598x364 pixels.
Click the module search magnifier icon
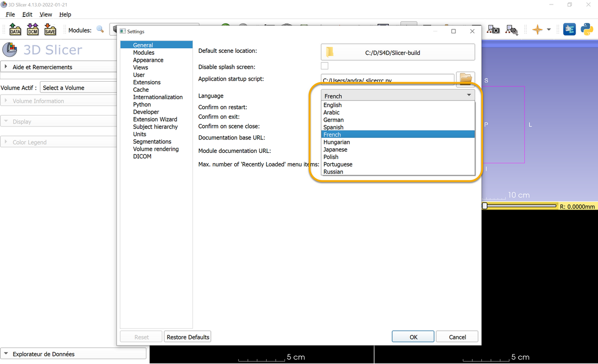pos(100,29)
